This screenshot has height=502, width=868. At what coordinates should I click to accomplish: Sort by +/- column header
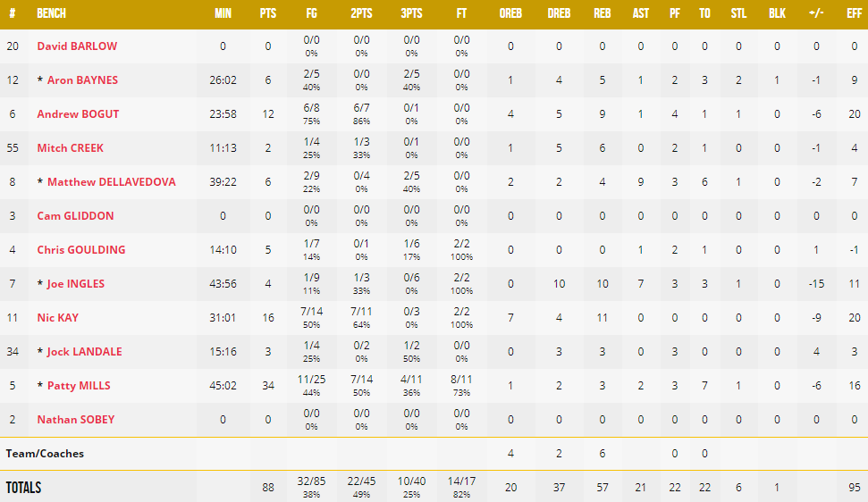(816, 13)
